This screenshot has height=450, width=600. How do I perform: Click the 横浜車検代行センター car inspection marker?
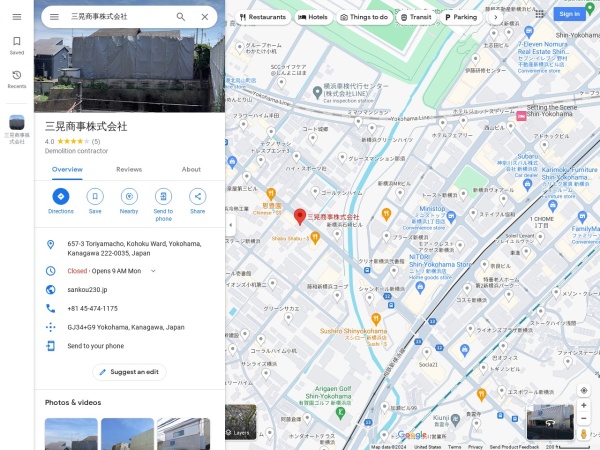coord(317,92)
